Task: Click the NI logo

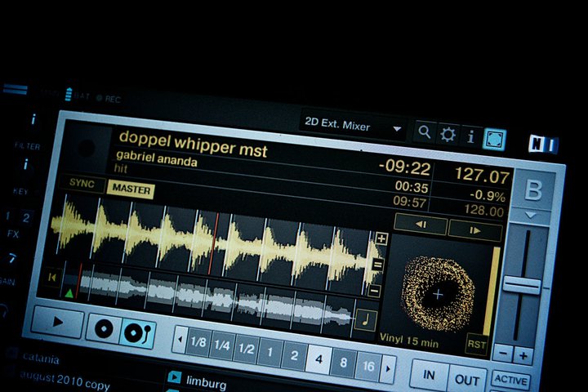Action: point(542,145)
